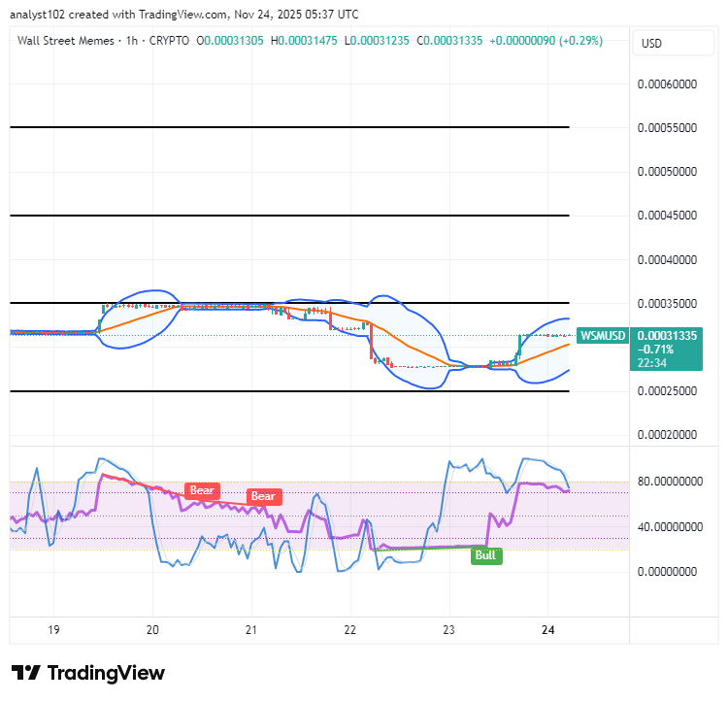This screenshot has width=728, height=702.
Task: Click the -0.71% change in price tag
Action: (655, 350)
